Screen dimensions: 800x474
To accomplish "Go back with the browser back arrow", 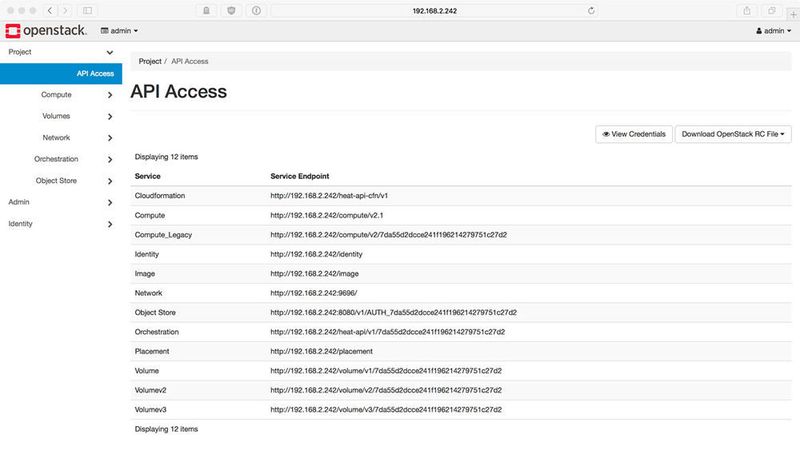I will point(49,10).
